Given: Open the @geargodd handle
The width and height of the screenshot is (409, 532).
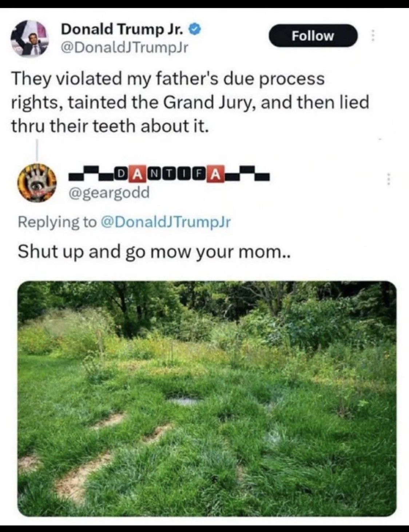Looking at the screenshot, I should [x=109, y=192].
